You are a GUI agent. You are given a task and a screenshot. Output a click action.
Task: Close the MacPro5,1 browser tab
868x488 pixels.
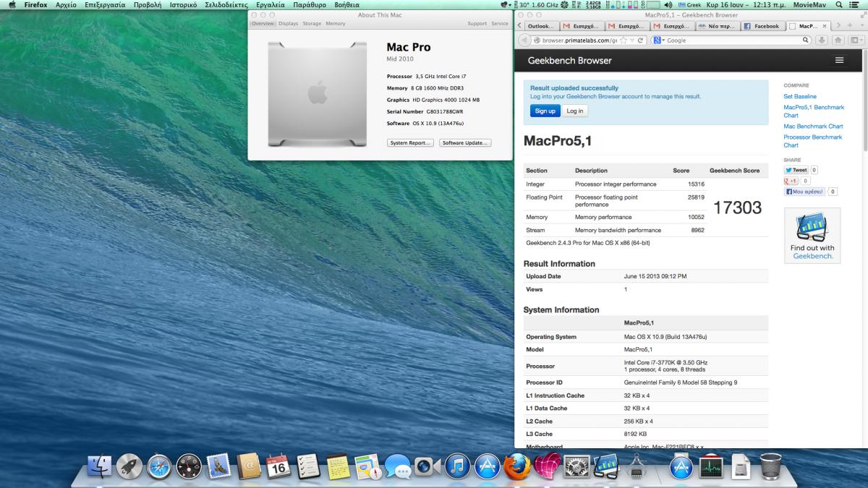click(x=825, y=26)
